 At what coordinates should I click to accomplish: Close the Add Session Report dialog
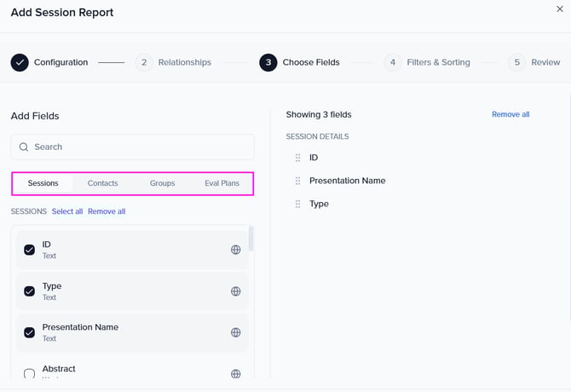[x=559, y=9]
